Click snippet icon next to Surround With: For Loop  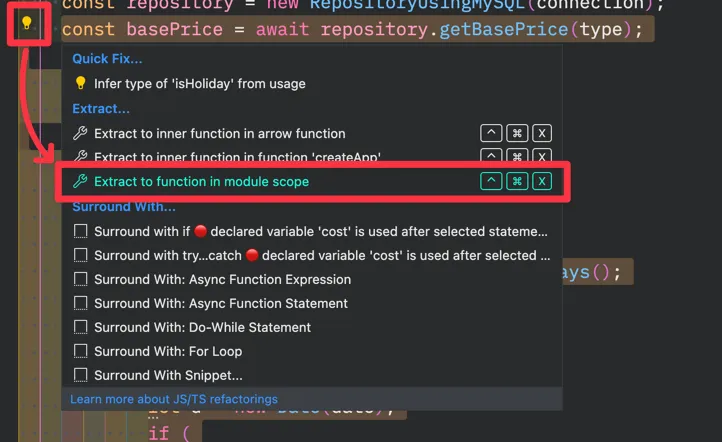pos(81,351)
